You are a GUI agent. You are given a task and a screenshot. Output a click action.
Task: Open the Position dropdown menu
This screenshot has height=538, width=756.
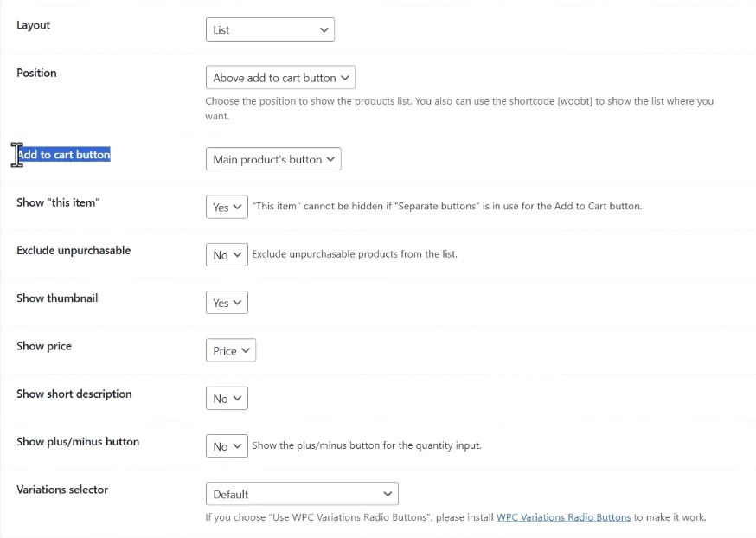[x=280, y=77]
